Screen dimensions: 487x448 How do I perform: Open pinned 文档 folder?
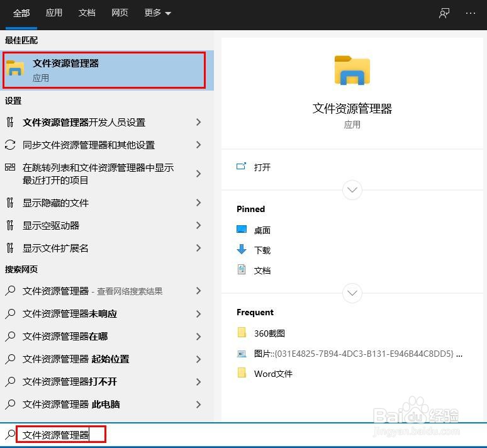point(262,271)
